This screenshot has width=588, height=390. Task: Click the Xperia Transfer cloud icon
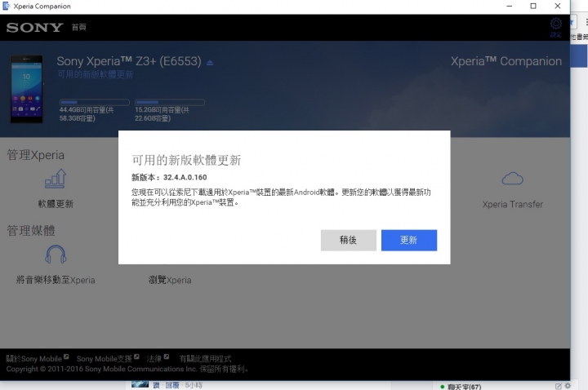[512, 179]
